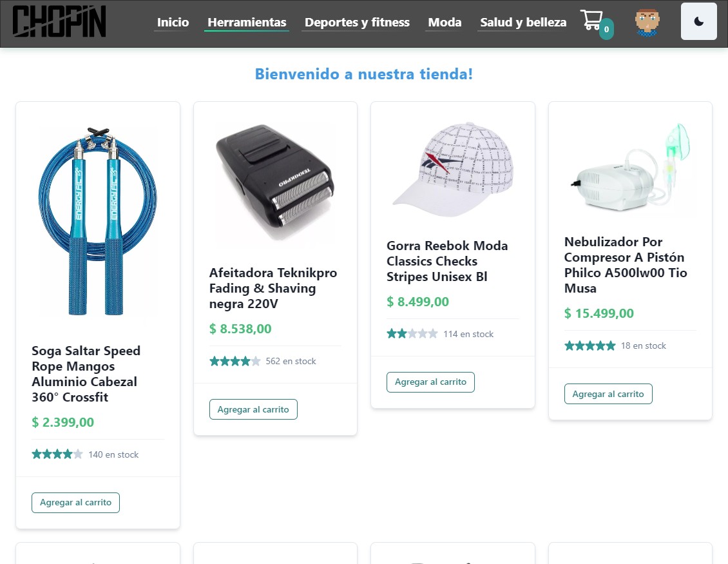Viewport: 728px width, 564px height.
Task: Open Deportes y fitness category
Action: coord(357,23)
